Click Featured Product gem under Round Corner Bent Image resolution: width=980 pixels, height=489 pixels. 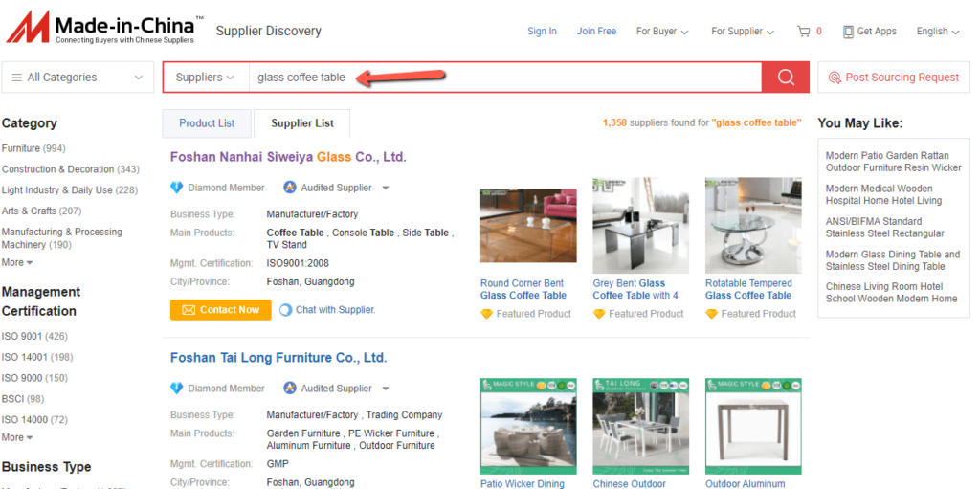487,314
